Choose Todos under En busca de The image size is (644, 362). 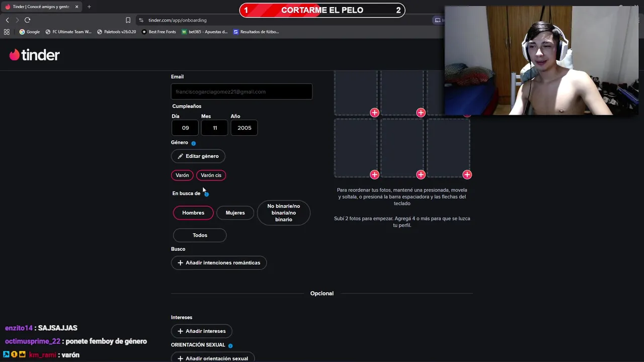(x=200, y=235)
